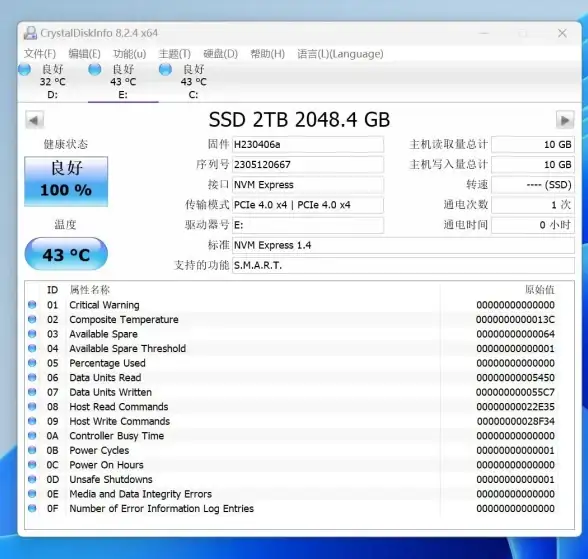The width and height of the screenshot is (588, 559).
Task: Select the D: drive status orb
Action: (x=25, y=70)
